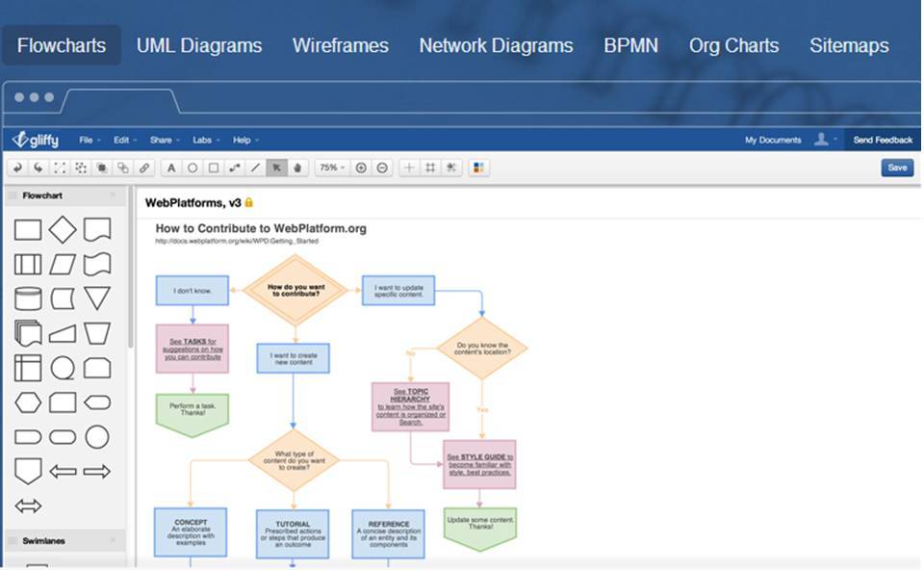Select the Text tool (A icon)

click(171, 168)
